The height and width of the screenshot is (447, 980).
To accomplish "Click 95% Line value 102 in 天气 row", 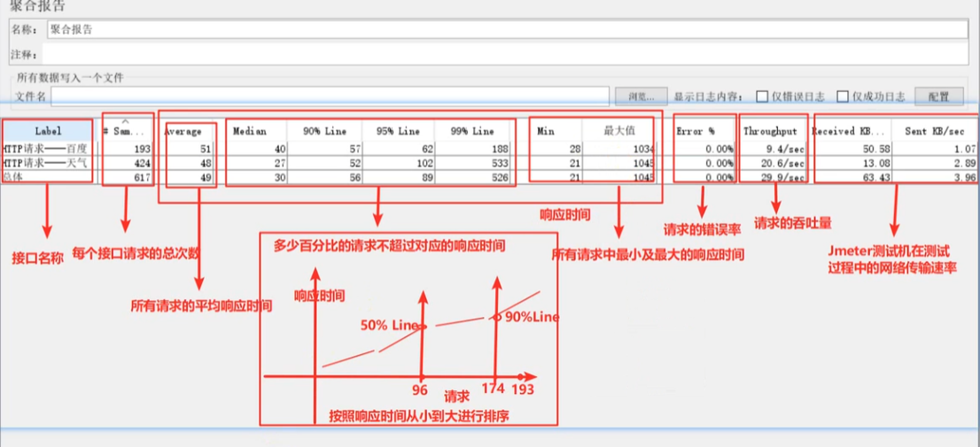I will click(424, 164).
